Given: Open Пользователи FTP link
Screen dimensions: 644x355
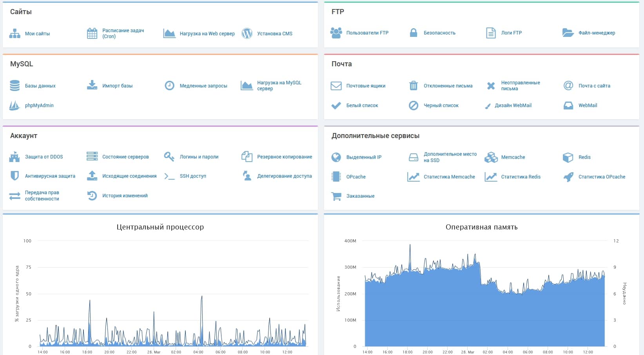Looking at the screenshot, I should (x=367, y=33).
